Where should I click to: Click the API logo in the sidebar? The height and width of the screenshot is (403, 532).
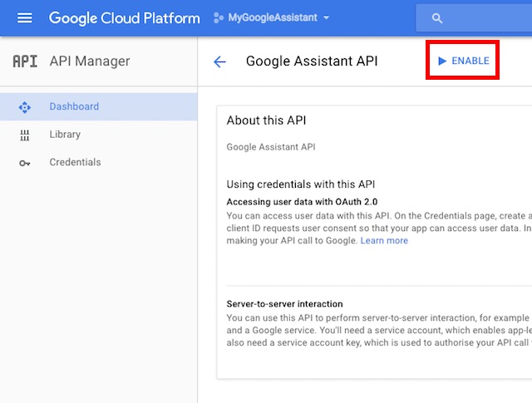coord(25,61)
